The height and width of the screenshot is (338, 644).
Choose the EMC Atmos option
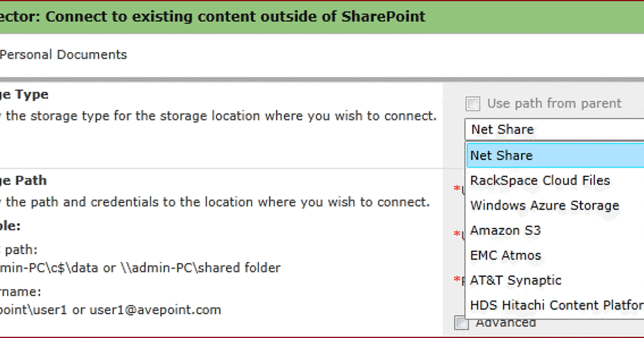click(x=505, y=255)
